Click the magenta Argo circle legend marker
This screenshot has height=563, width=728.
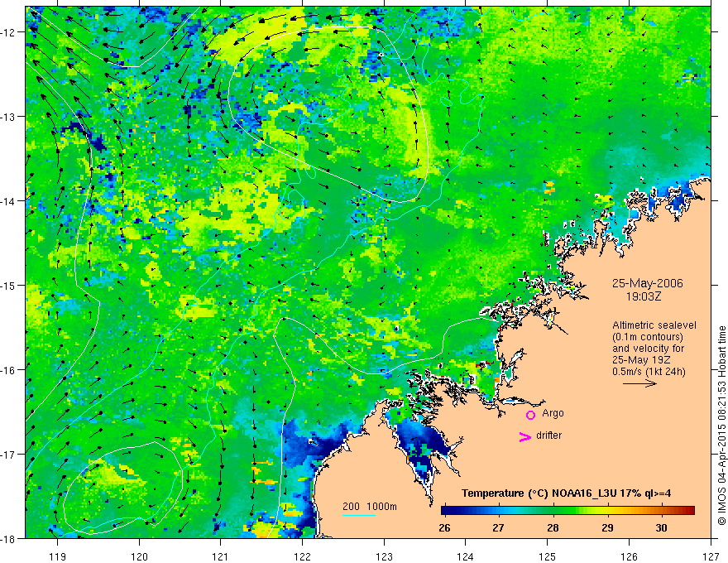pyautogui.click(x=530, y=415)
